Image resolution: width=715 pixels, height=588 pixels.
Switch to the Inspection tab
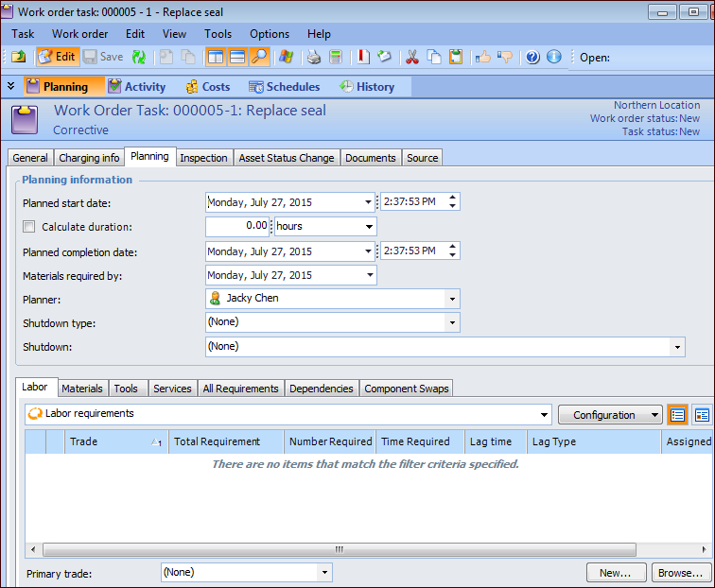pyautogui.click(x=203, y=158)
